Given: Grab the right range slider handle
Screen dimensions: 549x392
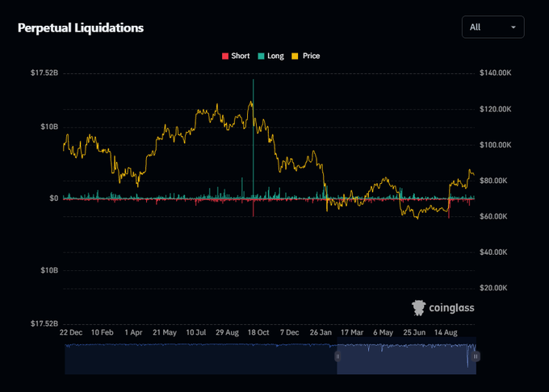Looking at the screenshot, I should click(476, 357).
